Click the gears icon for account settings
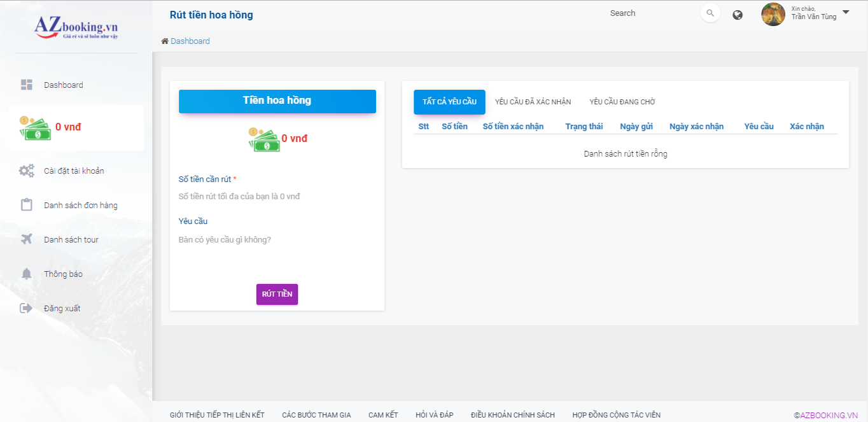The width and height of the screenshot is (868, 422). click(x=26, y=171)
